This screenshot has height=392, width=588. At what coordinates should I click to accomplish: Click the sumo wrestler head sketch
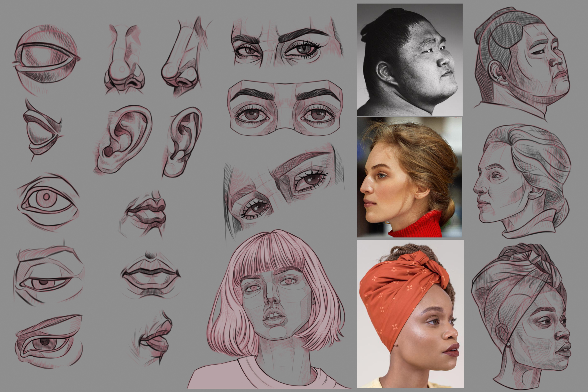point(521,60)
